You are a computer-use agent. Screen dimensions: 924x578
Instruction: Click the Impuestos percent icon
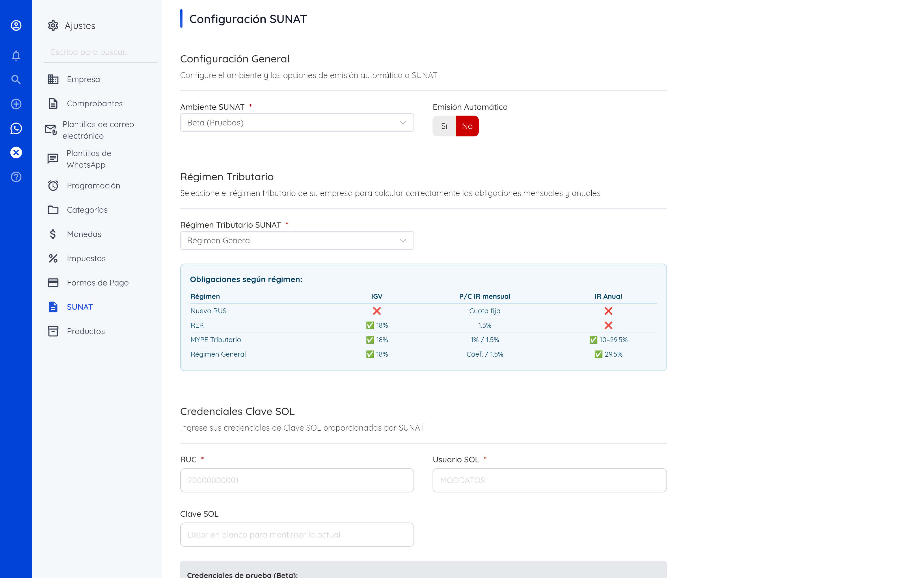tap(53, 258)
